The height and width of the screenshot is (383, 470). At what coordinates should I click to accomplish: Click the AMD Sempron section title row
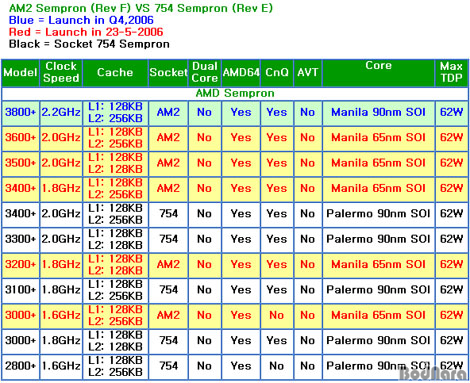tap(235, 93)
